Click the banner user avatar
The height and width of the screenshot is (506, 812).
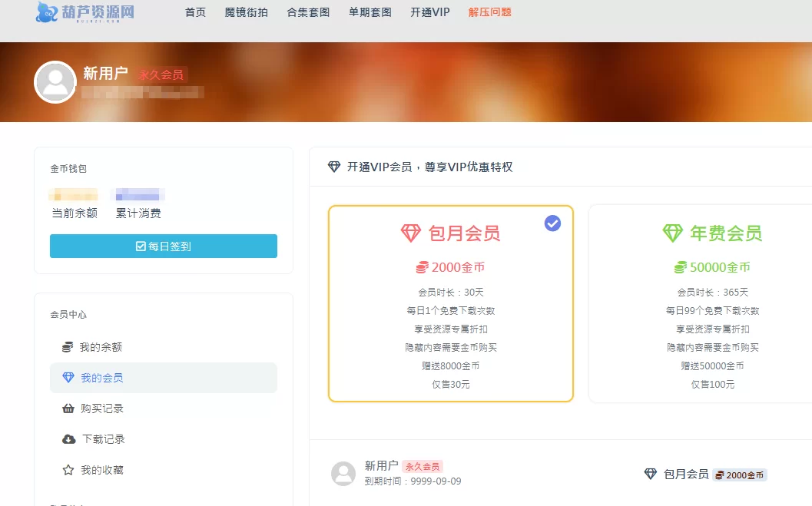[x=55, y=81]
